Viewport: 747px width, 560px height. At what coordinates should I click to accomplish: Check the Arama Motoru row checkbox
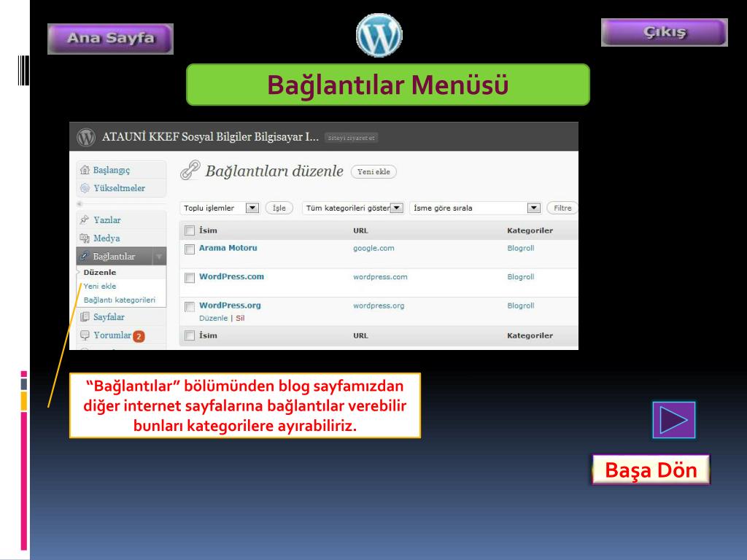(x=190, y=249)
